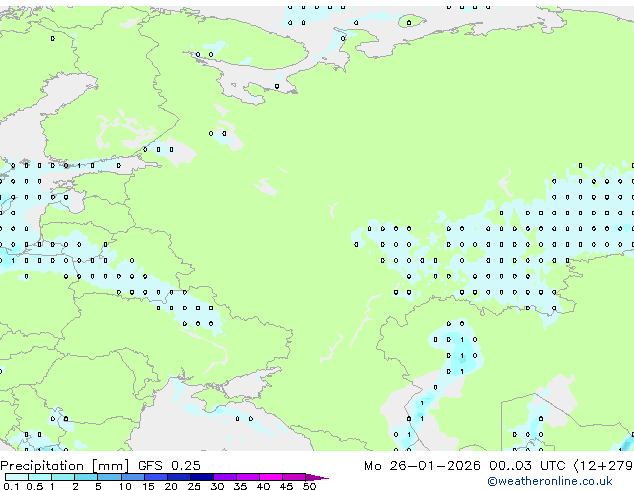The image size is (634, 490).
Task: Click the '30' legend scale label
Action: click(x=217, y=486)
